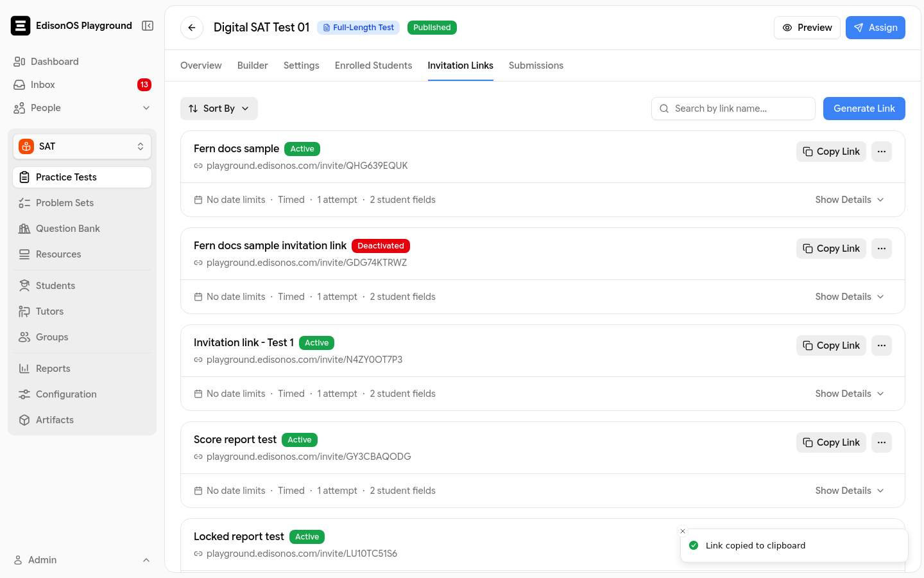Copy Link for Fern docs sample
Image resolution: width=924 pixels, height=578 pixels.
coord(831,152)
